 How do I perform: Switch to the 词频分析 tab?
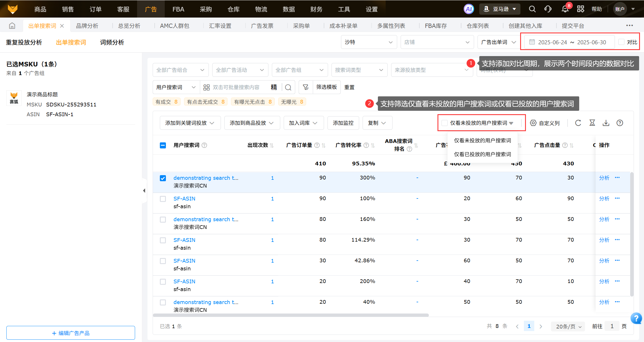pyautogui.click(x=112, y=42)
